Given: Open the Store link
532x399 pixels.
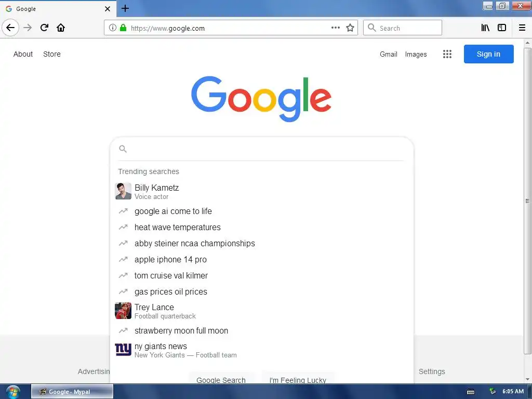Looking at the screenshot, I should coord(52,54).
